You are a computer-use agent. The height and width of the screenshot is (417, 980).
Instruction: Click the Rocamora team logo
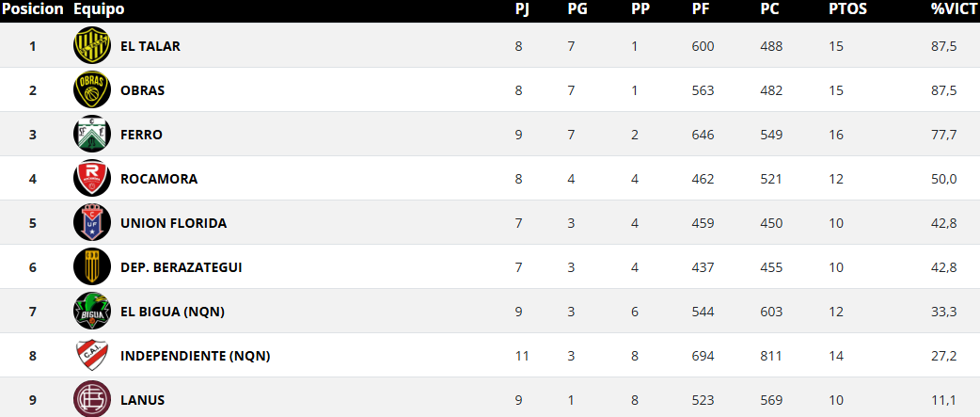[91, 179]
